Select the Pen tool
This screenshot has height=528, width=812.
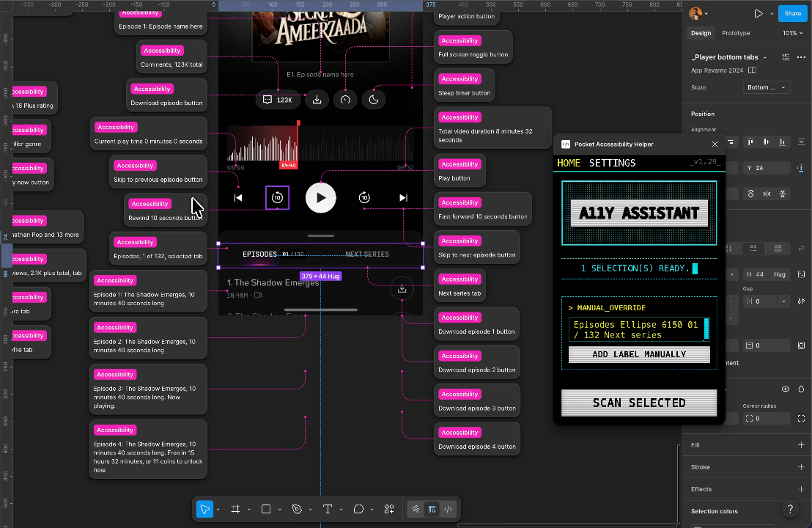(297, 510)
